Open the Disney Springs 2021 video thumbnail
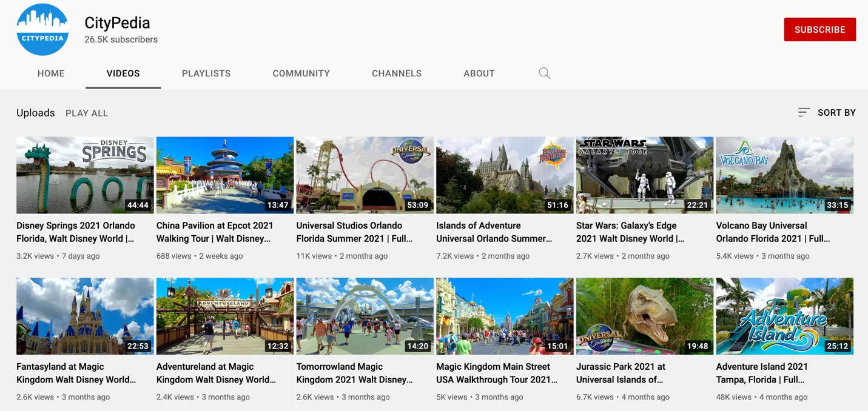 85,175
